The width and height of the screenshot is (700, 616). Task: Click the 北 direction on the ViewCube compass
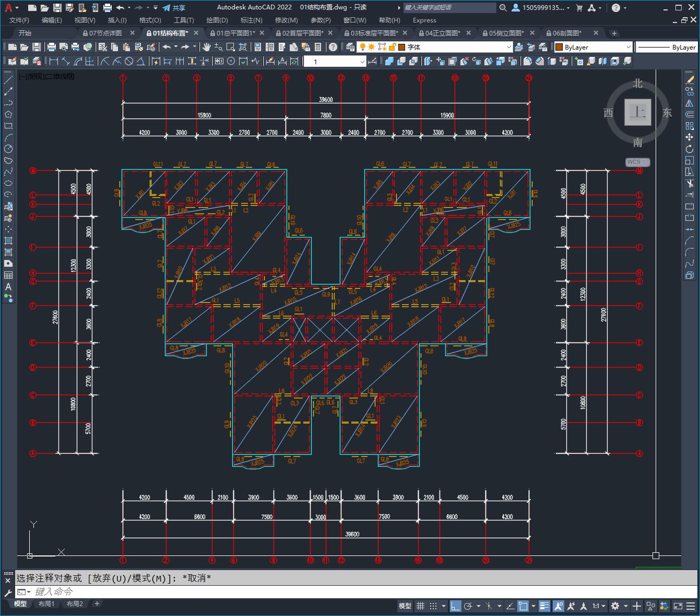(x=637, y=84)
